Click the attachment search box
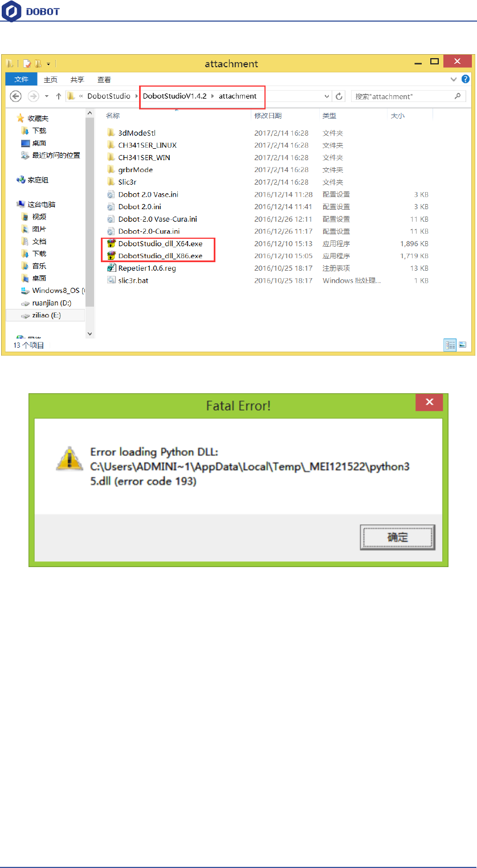Viewport: 477px width, 868px height. click(x=407, y=96)
